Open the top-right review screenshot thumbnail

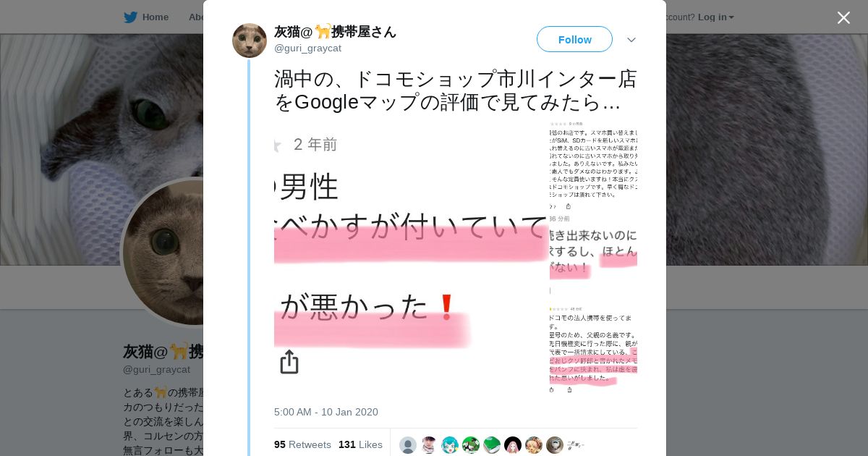pos(593,166)
